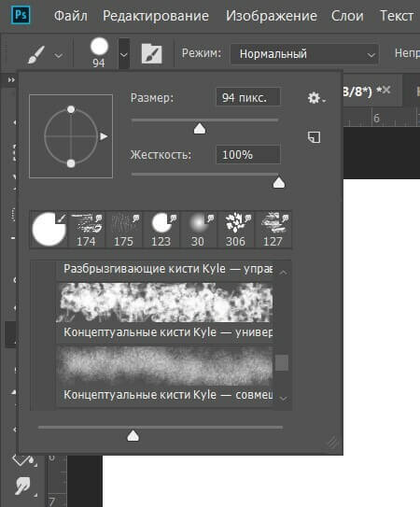The width and height of the screenshot is (420, 507).
Task: Click the Жесткость field showing 100%
Action: [x=248, y=155]
